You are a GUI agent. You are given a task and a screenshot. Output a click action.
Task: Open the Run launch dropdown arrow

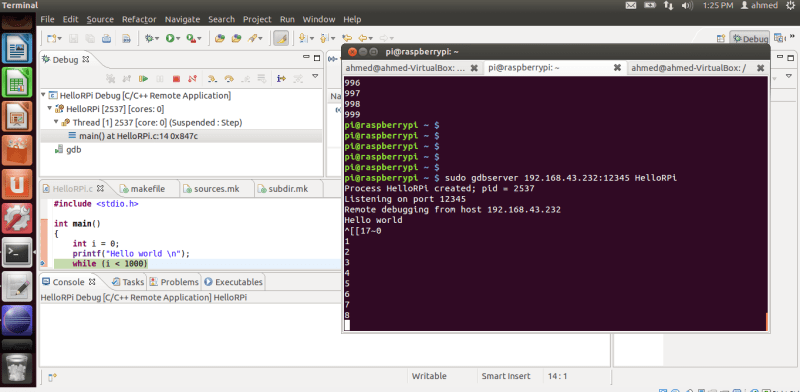coord(178,39)
